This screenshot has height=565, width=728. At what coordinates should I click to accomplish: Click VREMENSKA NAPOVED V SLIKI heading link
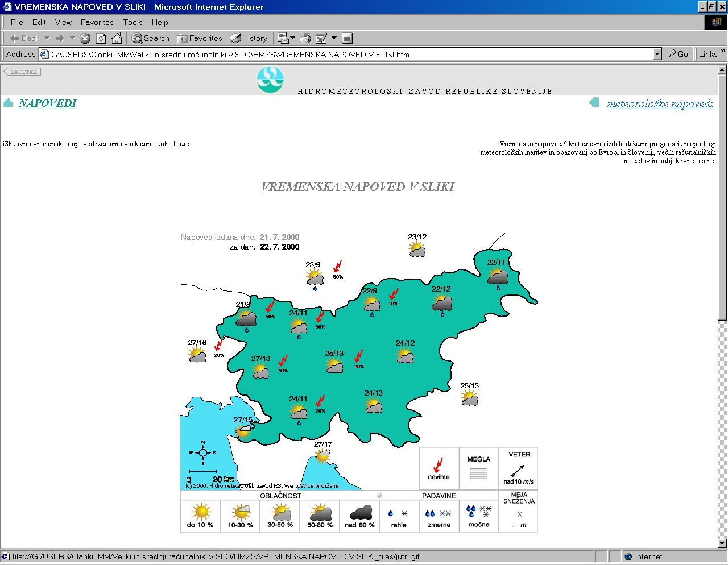coord(358,187)
